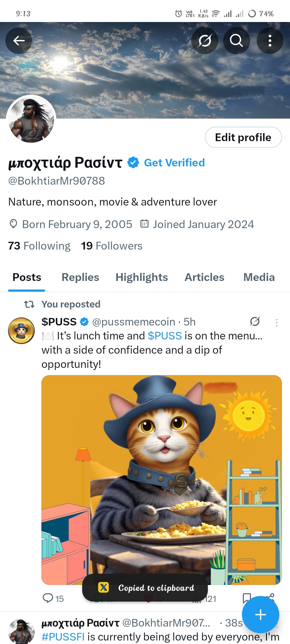Screen dimensions: 290x644
Task: Click the Edit profile button
Action: (x=243, y=137)
